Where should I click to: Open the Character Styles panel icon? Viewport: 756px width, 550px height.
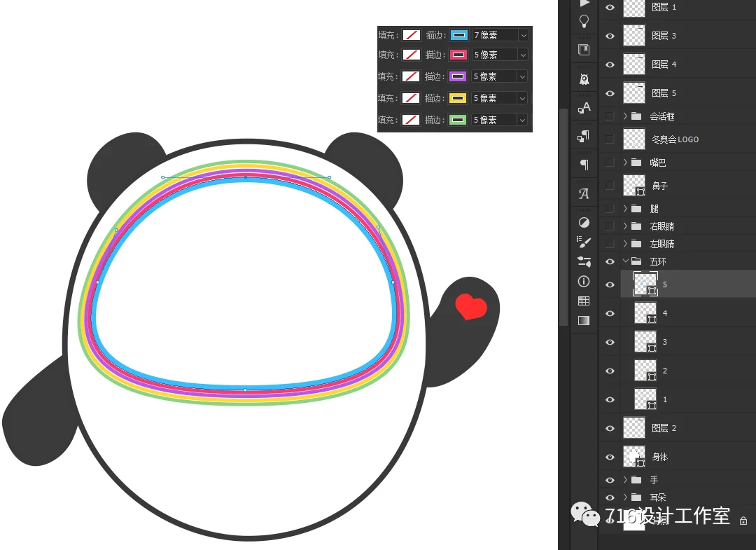point(584,108)
